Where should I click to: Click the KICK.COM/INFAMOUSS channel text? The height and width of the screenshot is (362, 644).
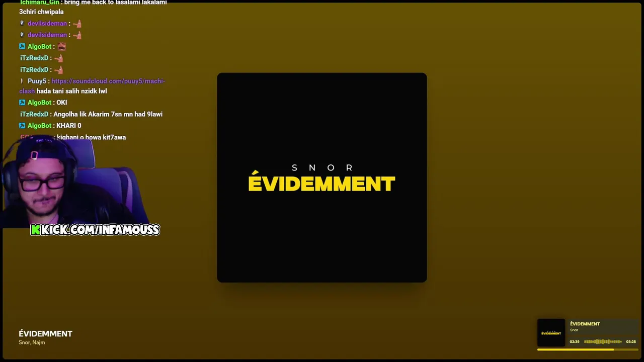101,230
